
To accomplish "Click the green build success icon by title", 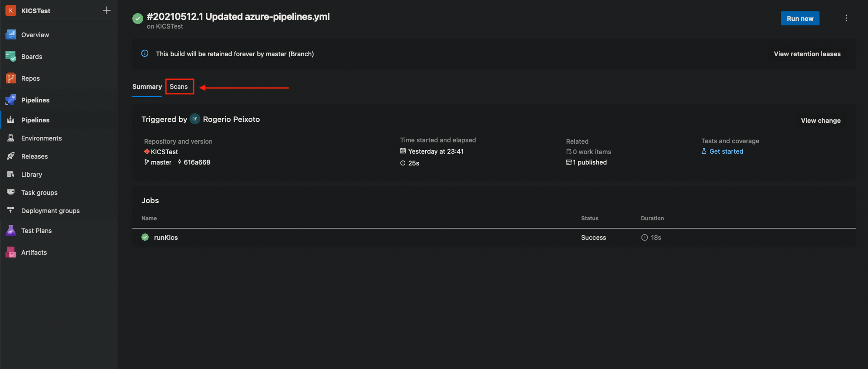I will (138, 19).
